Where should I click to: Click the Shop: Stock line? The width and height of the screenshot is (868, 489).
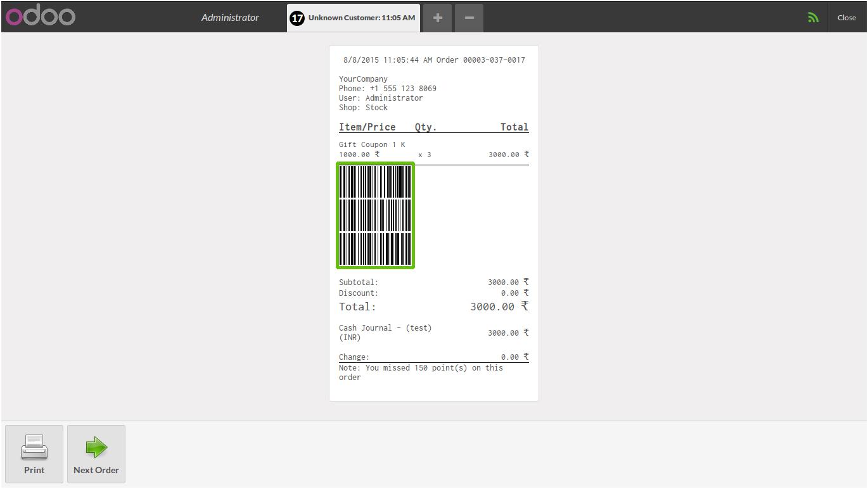pos(363,108)
